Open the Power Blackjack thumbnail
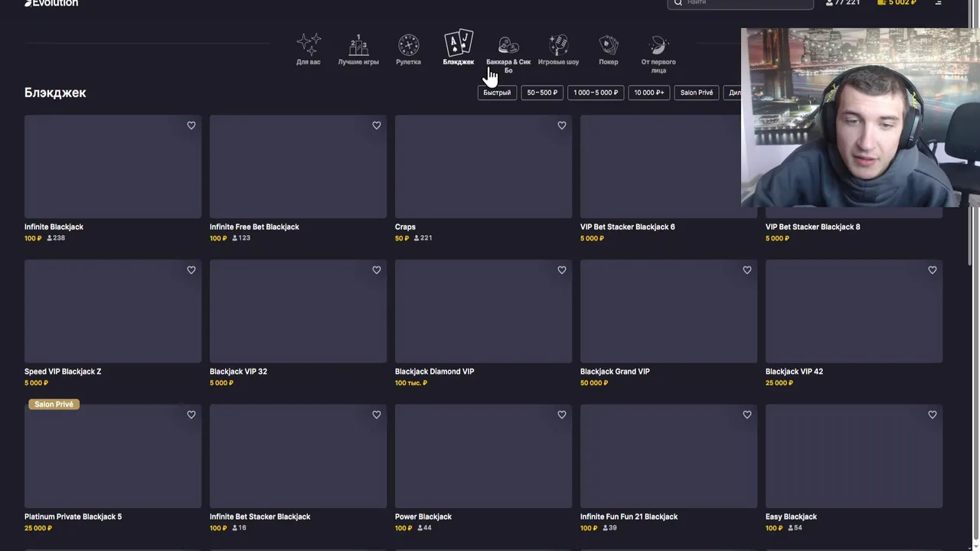Screen dimensions: 980x551 coord(483,456)
